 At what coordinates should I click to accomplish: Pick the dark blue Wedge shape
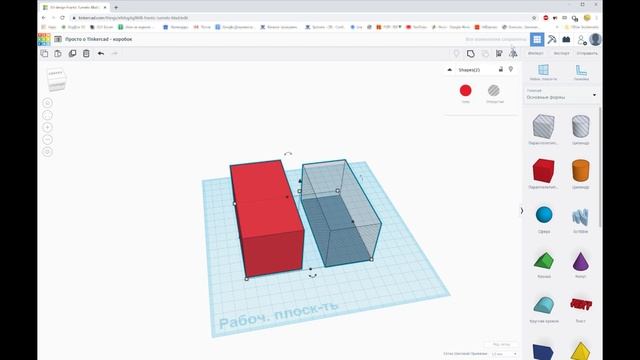pos(543,352)
